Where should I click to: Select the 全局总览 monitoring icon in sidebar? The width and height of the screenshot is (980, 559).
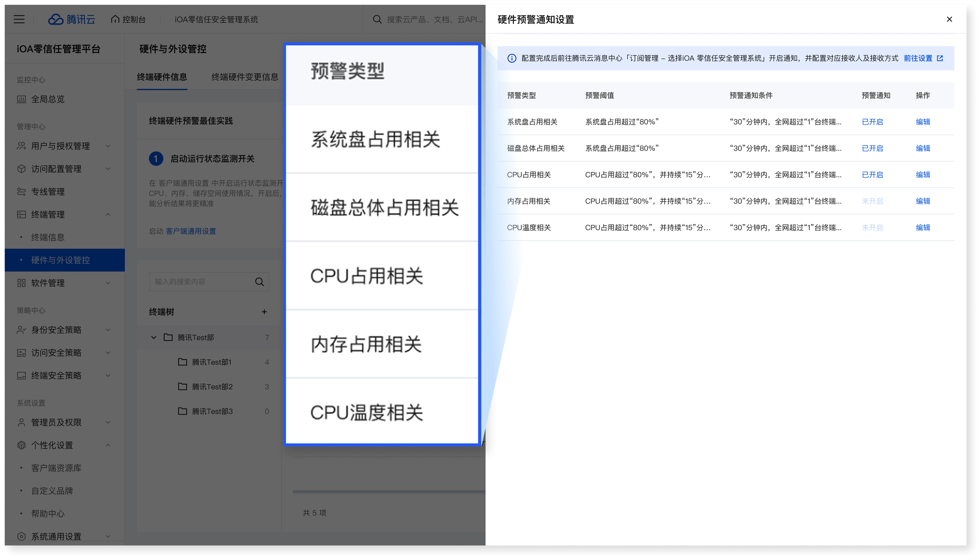(22, 99)
